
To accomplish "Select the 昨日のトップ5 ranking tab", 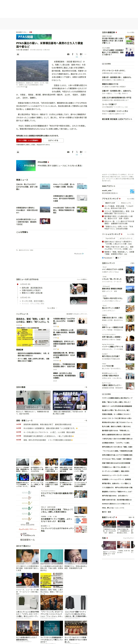I will (x=126, y=203).
